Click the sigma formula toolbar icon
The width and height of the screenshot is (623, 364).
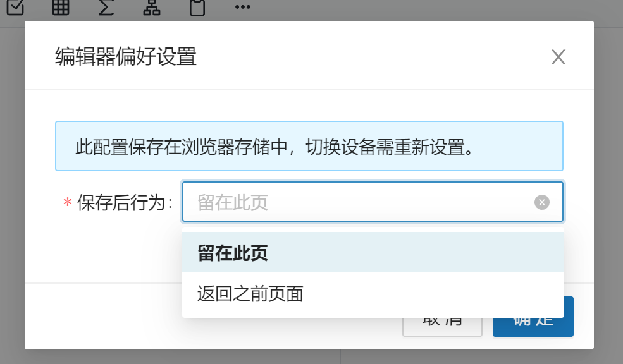click(106, 7)
